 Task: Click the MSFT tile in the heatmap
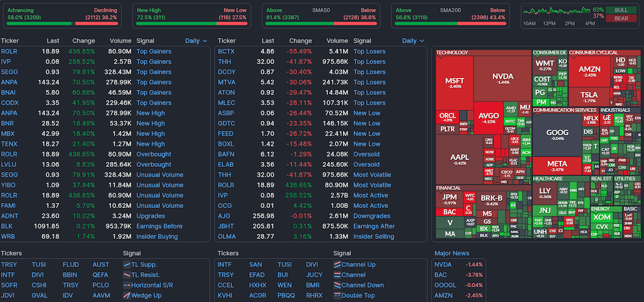pyautogui.click(x=454, y=82)
